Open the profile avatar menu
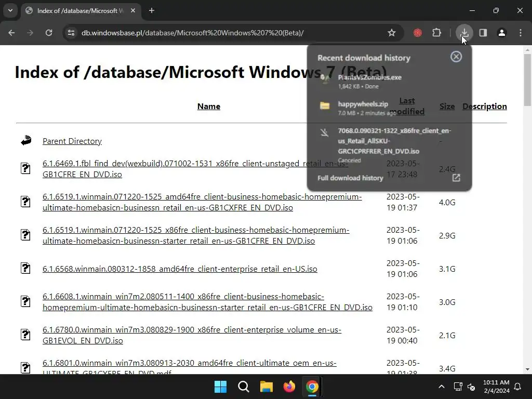Viewport: 532px width, 399px height. [502, 33]
